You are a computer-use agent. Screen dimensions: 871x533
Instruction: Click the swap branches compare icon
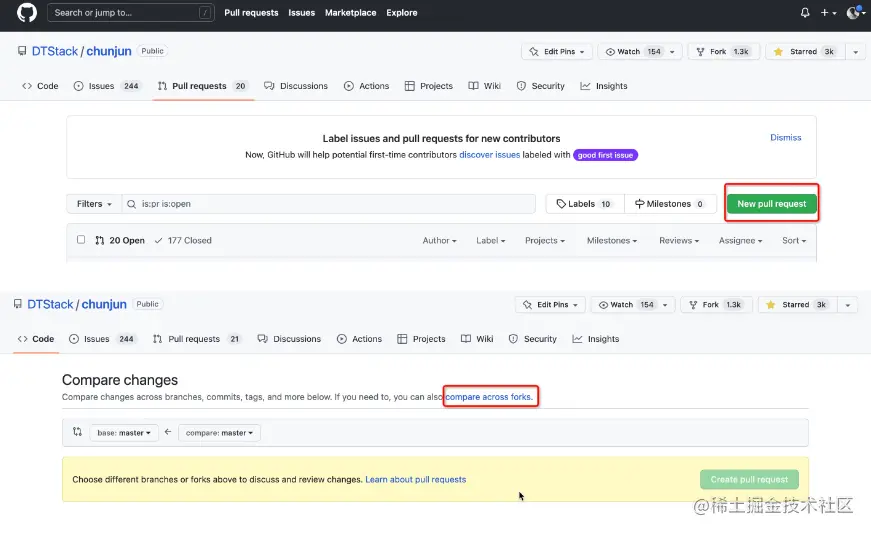point(77,432)
